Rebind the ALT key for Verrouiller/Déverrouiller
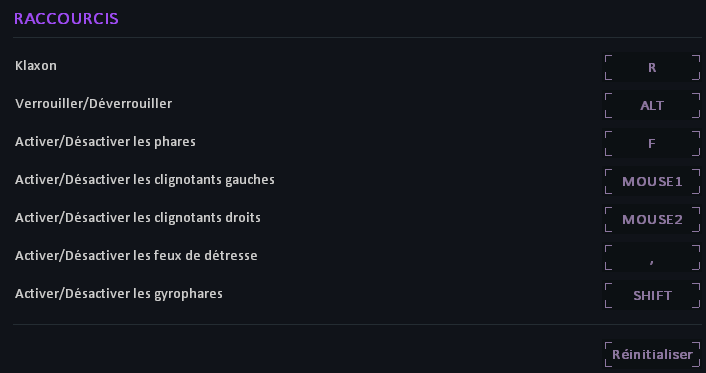The image size is (706, 373). pyautogui.click(x=652, y=105)
